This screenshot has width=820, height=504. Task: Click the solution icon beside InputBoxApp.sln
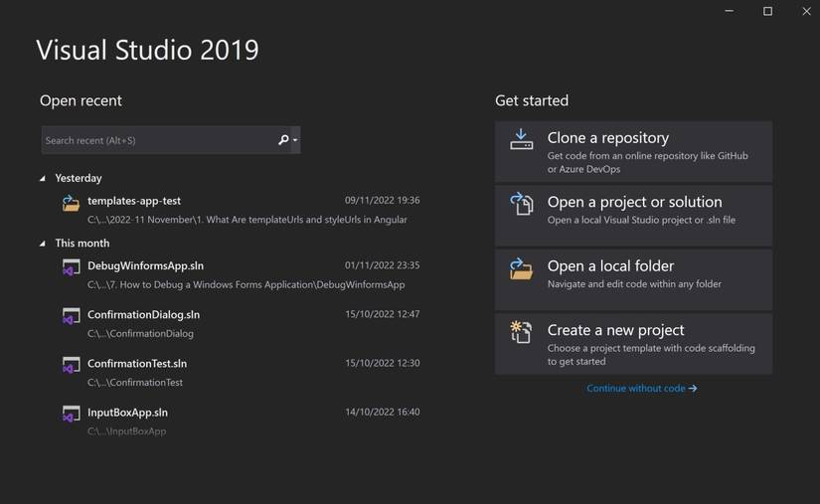(x=72, y=414)
